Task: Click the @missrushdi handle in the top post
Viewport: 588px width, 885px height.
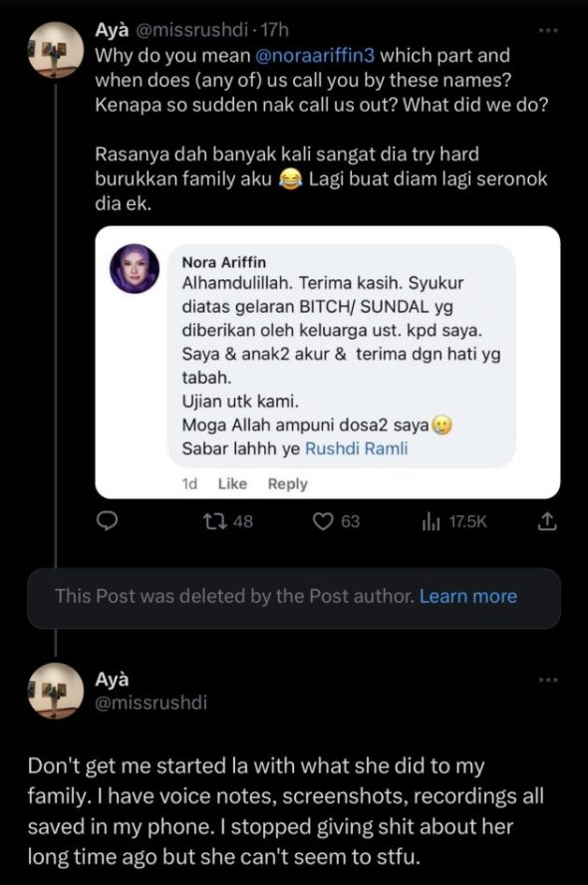Action: click(192, 30)
